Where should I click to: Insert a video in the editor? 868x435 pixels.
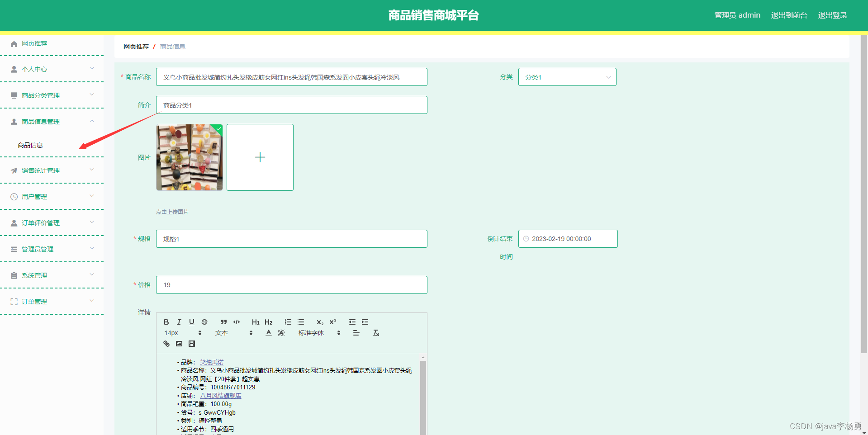[192, 344]
